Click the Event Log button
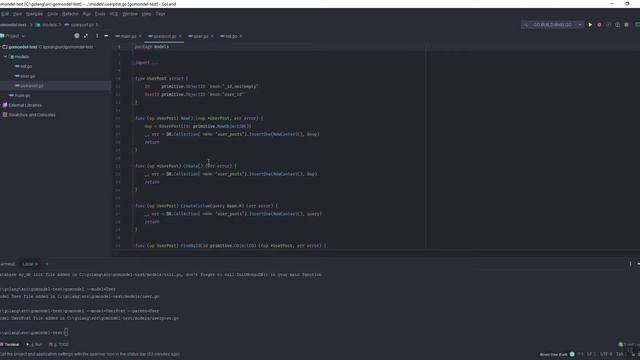This screenshot has width=640, height=360. [629, 344]
